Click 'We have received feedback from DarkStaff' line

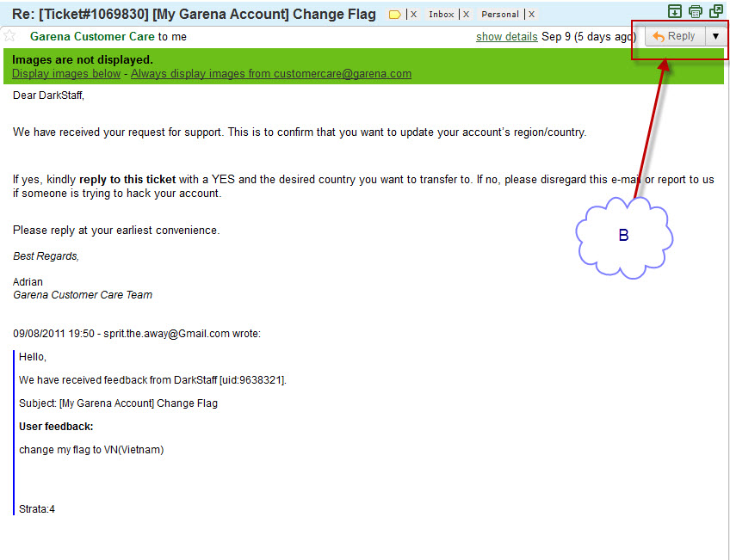coord(152,380)
